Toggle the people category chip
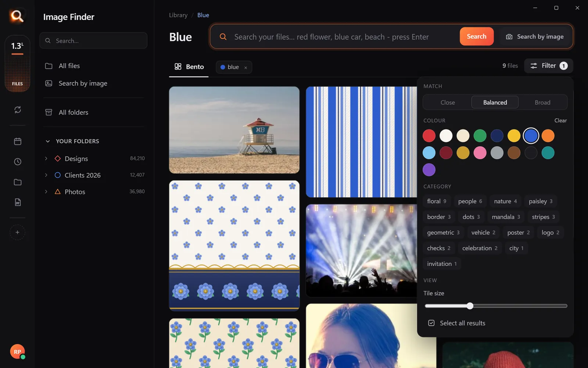Viewport: 588px width, 368px height. (470, 201)
